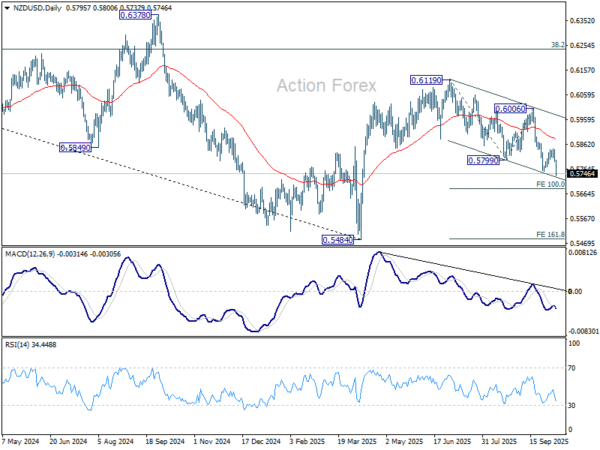Click the RSI 100 scale label
The image size is (600, 450).
[574, 344]
